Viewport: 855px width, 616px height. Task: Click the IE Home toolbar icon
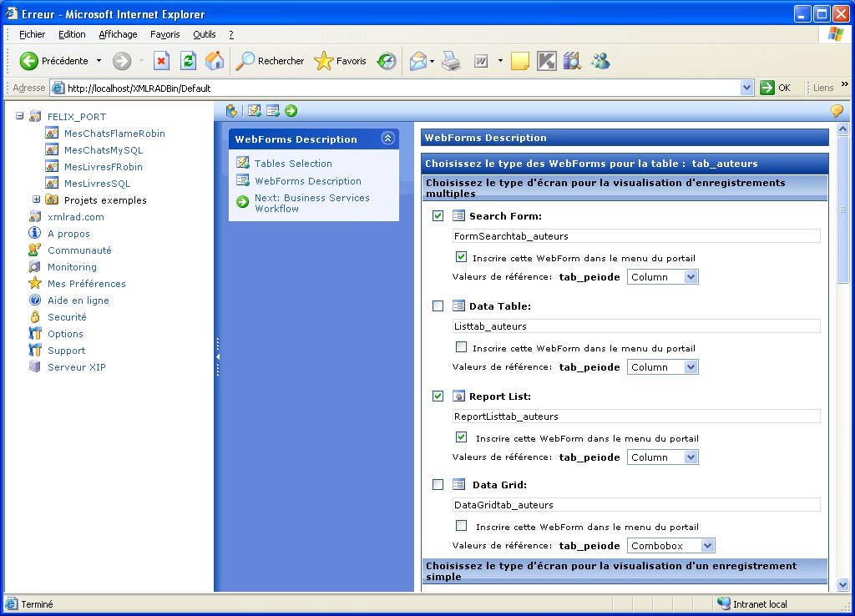[215, 61]
